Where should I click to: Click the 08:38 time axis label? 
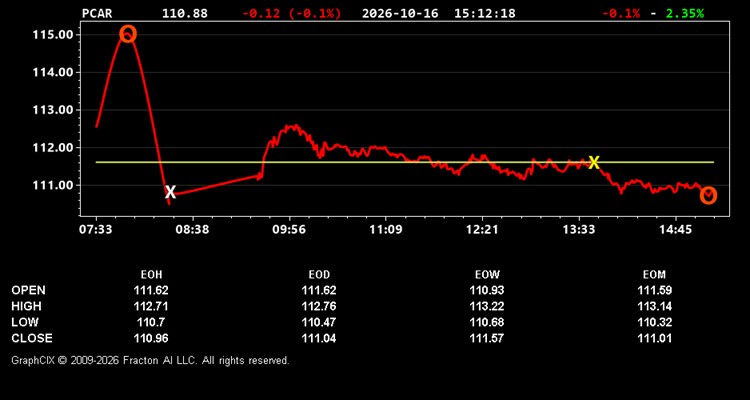192,230
